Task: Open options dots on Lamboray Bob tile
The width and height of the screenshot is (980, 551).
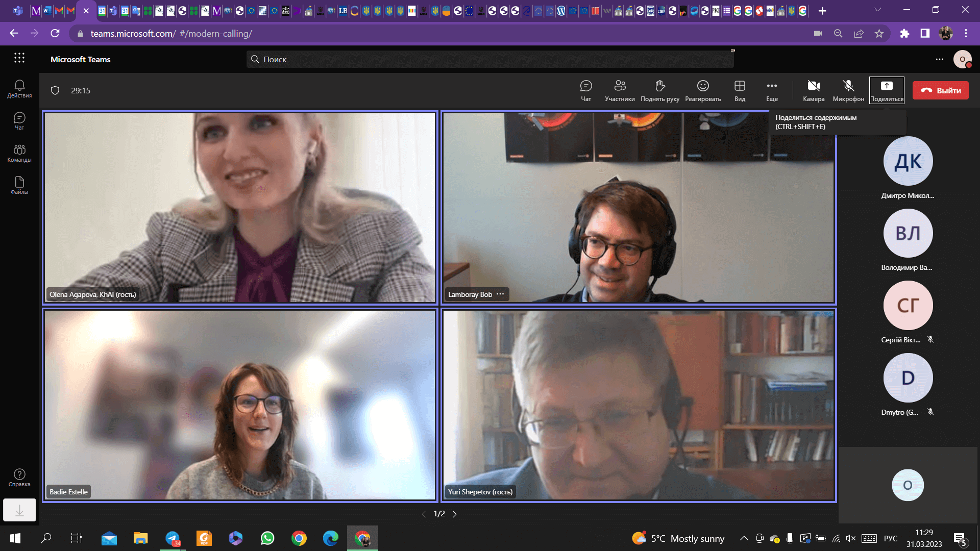Action: pyautogui.click(x=500, y=294)
